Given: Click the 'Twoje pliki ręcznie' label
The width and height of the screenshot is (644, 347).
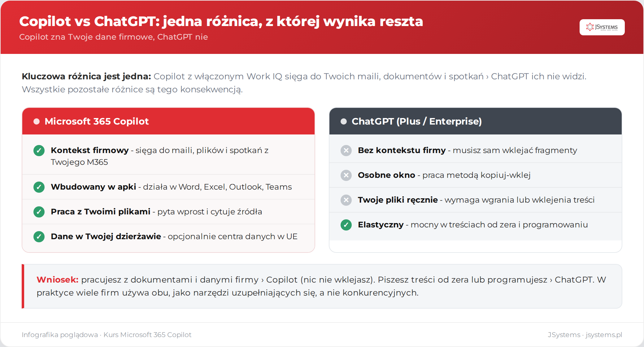Looking at the screenshot, I should [398, 200].
